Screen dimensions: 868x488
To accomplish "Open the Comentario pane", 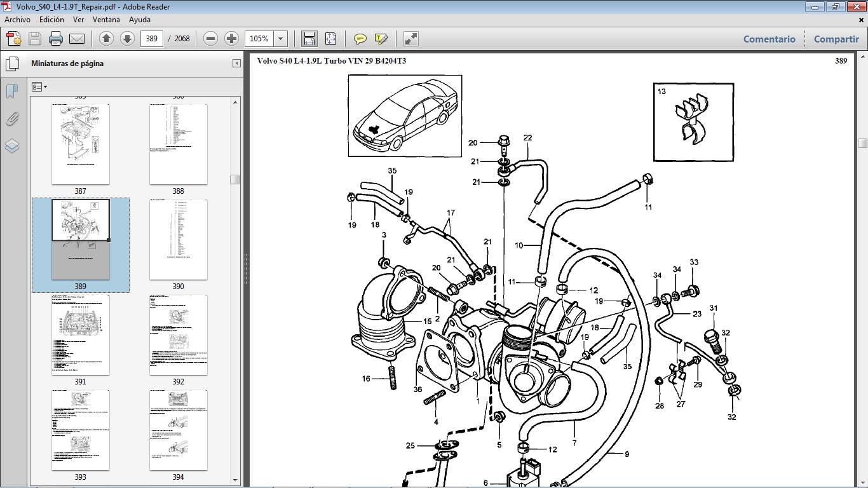I will click(x=769, y=39).
